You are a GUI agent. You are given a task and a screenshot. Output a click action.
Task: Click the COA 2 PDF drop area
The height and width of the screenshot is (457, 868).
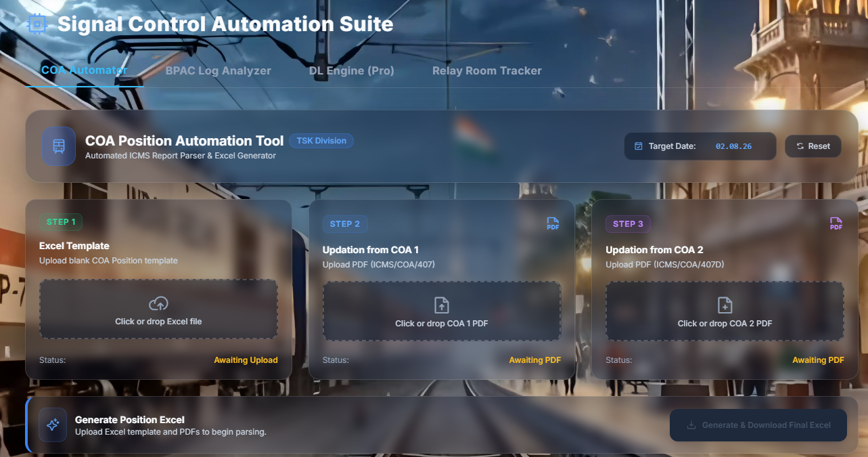[x=725, y=311]
